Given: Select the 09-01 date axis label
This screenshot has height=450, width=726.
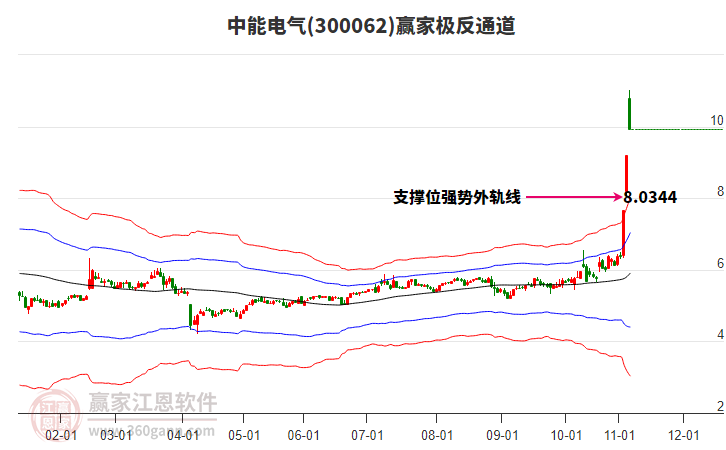Looking at the screenshot, I should pyautogui.click(x=502, y=436).
